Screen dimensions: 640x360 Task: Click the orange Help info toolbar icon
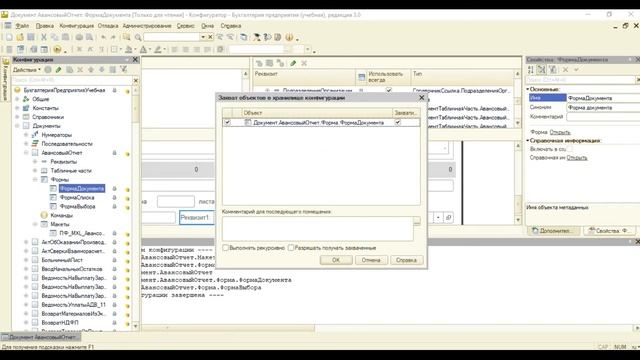(x=289, y=37)
